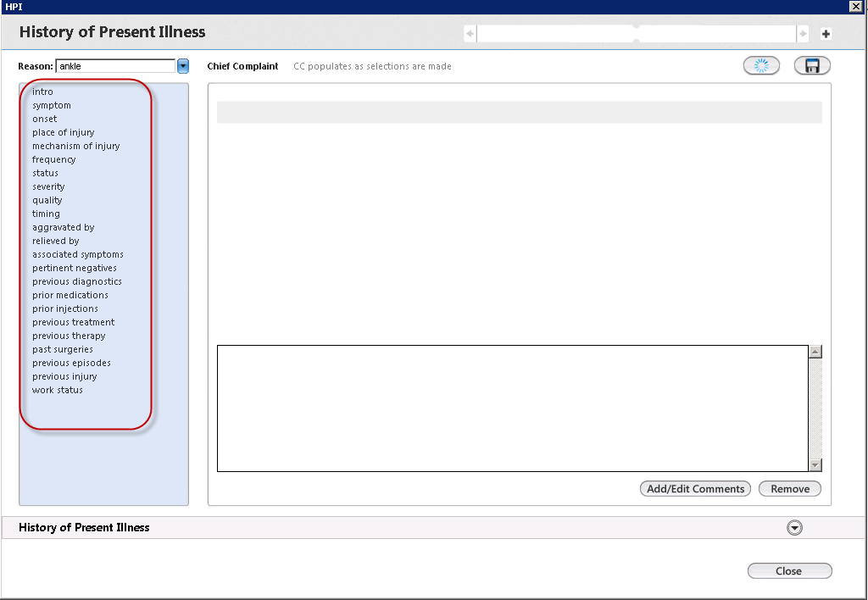Click inside the Reason text field
The image size is (868, 600).
115,66
